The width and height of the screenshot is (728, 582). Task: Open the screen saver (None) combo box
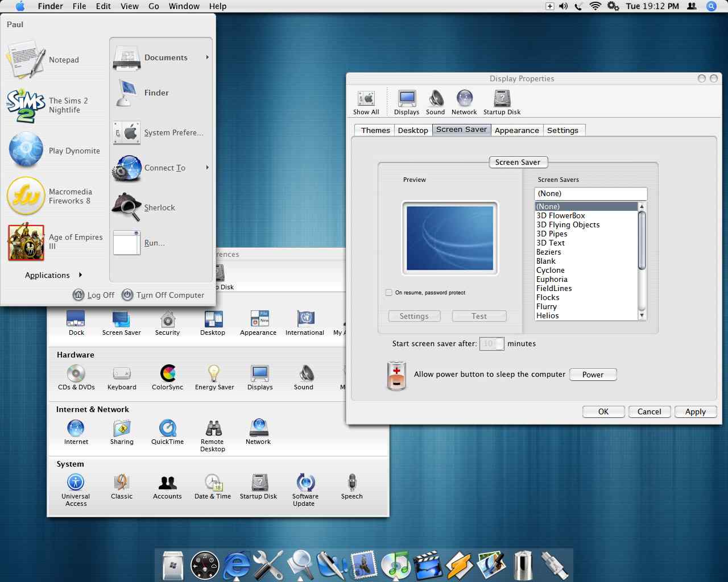coord(590,194)
